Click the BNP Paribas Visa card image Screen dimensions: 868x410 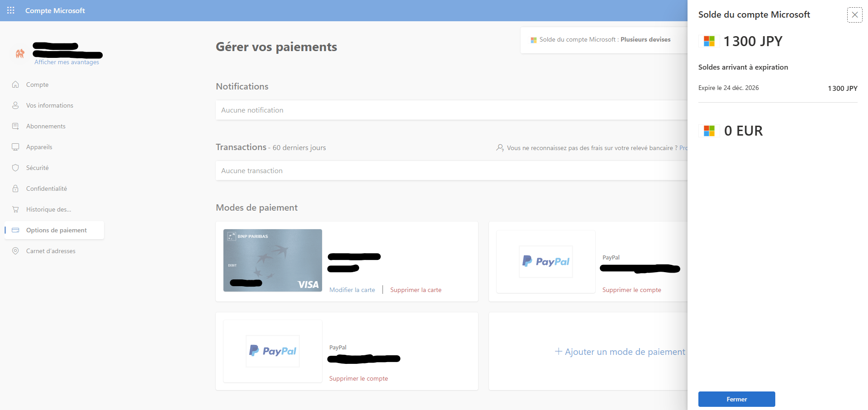click(273, 260)
